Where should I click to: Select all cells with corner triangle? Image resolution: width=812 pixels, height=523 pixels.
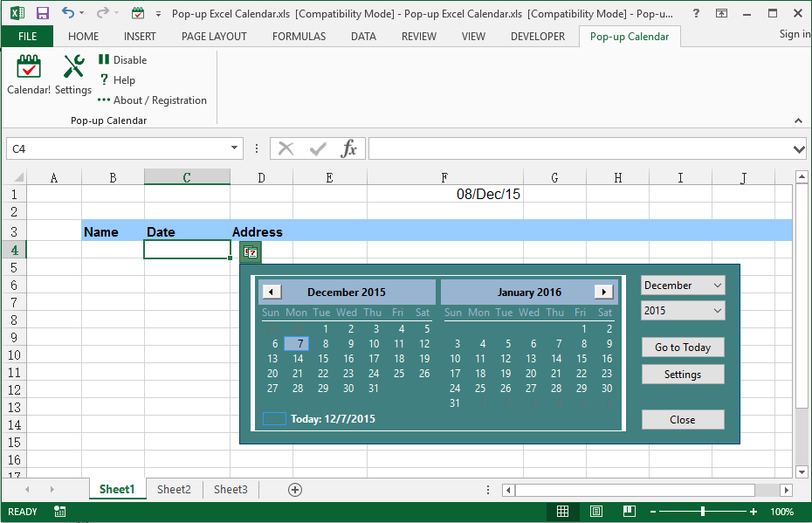pyautogui.click(x=18, y=177)
